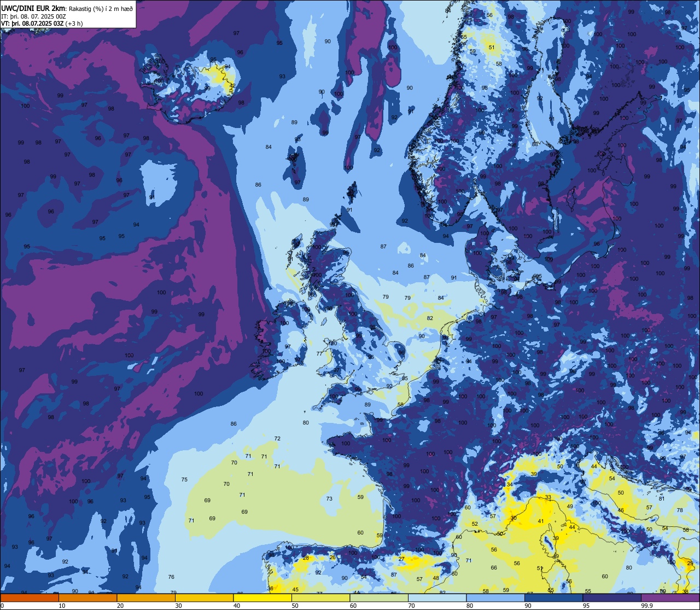This screenshot has width=700, height=610.
Task: Click the golden 30–40 legend swatch
Action: [204, 598]
